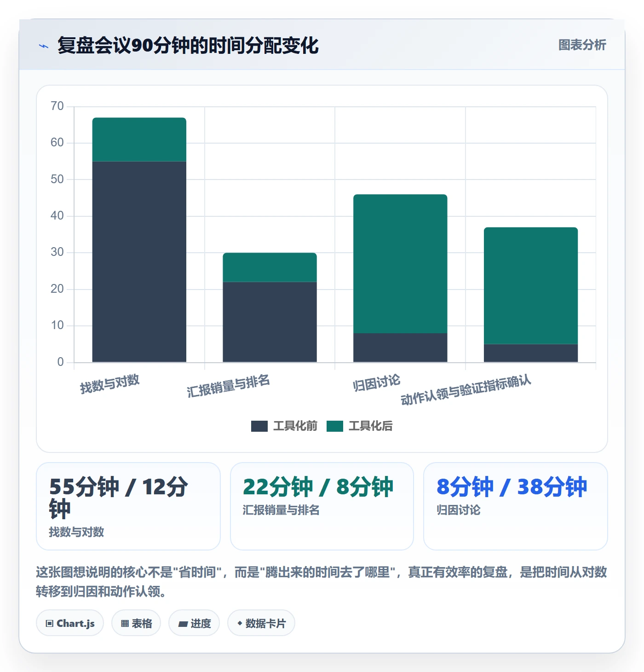Click the bar icon in the 进度 tag

point(183,624)
